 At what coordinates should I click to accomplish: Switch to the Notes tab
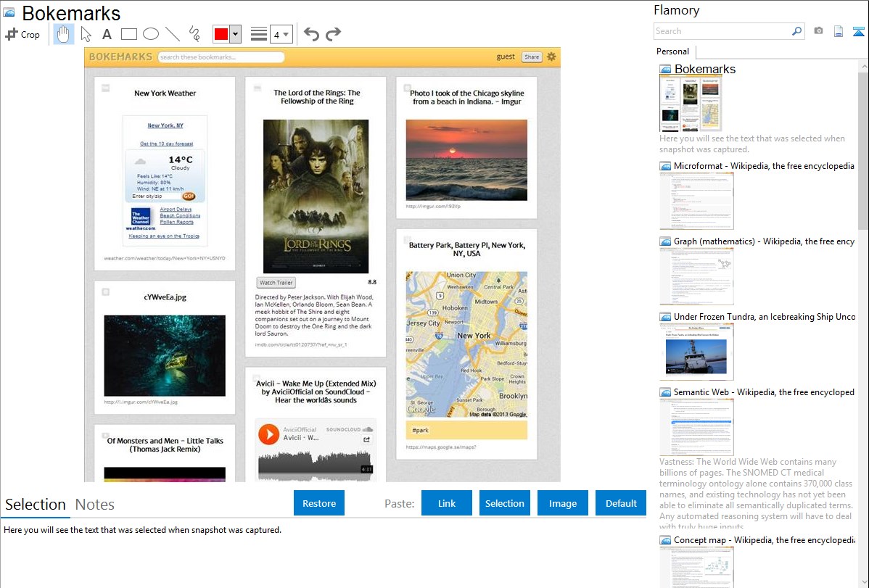[95, 505]
